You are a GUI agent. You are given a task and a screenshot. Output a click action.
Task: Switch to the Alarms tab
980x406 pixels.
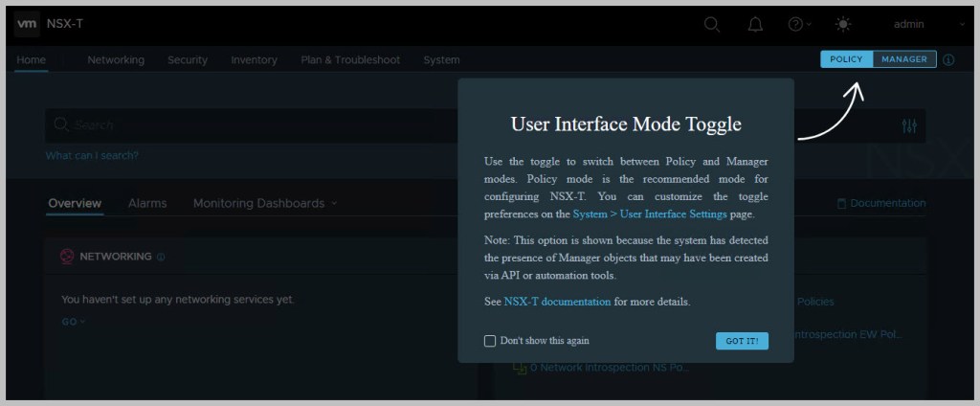tap(147, 203)
